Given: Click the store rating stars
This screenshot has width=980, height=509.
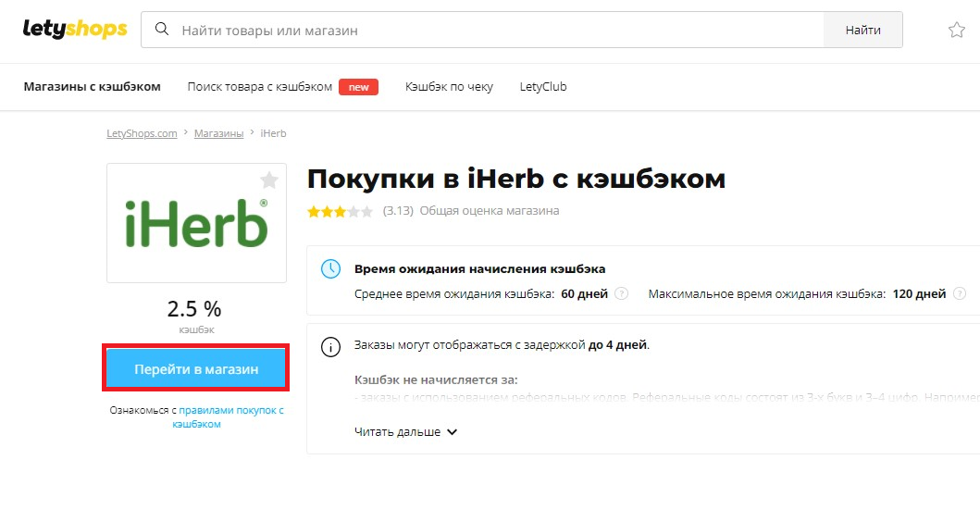Looking at the screenshot, I should (x=340, y=211).
